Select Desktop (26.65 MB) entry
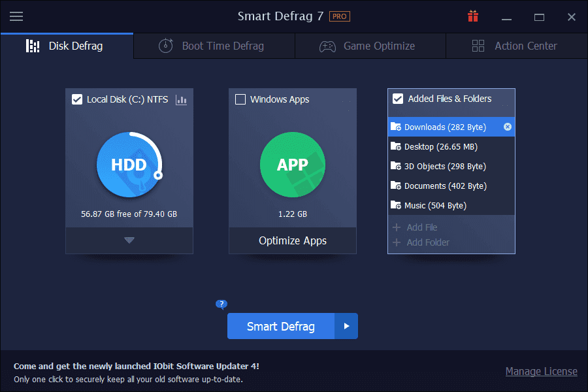The height and width of the screenshot is (392, 588). 451,146
